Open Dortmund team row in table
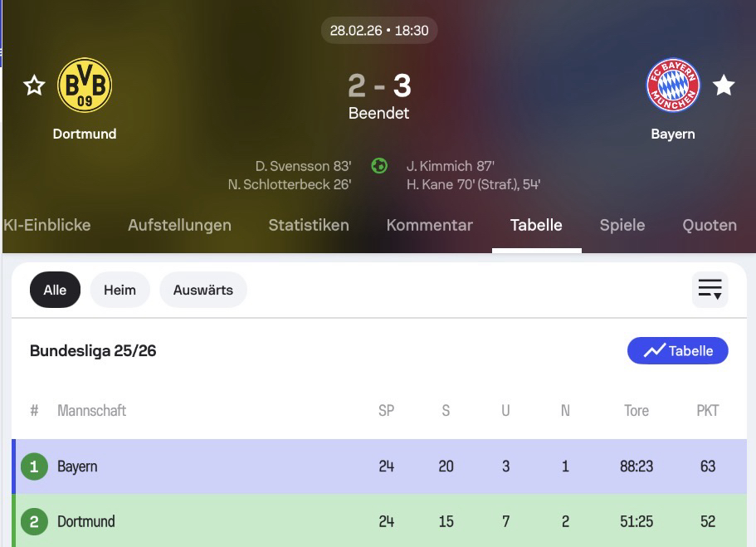The width and height of the screenshot is (756, 547). coord(86,521)
